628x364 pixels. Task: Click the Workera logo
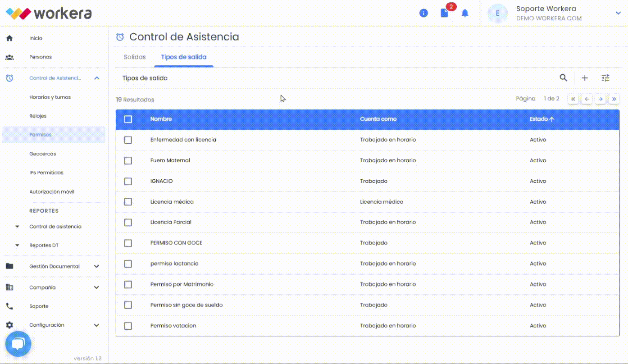point(49,14)
